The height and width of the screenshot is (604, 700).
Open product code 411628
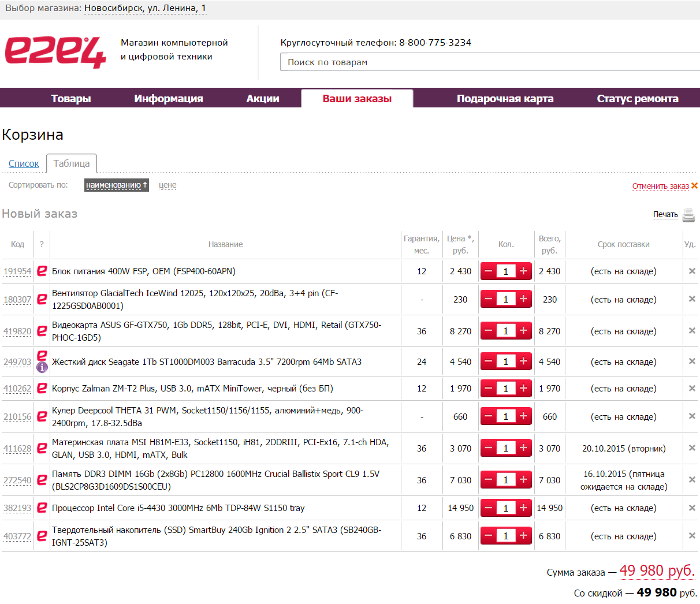[x=17, y=449]
